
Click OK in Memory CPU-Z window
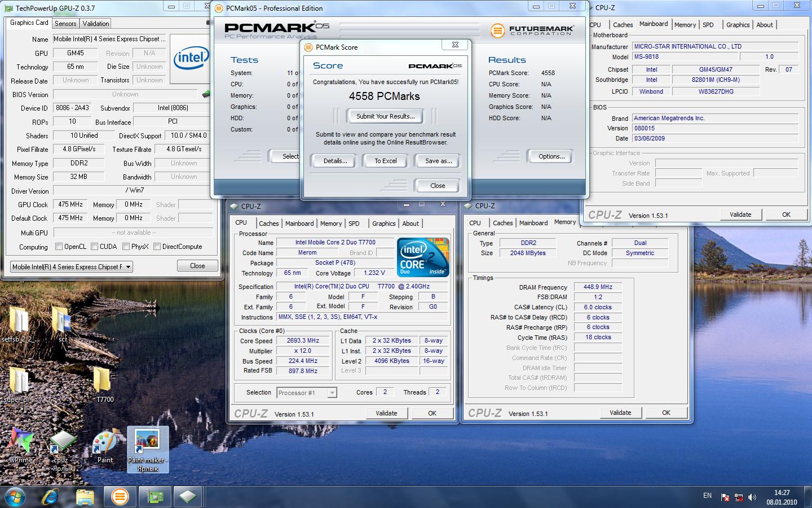coord(666,413)
